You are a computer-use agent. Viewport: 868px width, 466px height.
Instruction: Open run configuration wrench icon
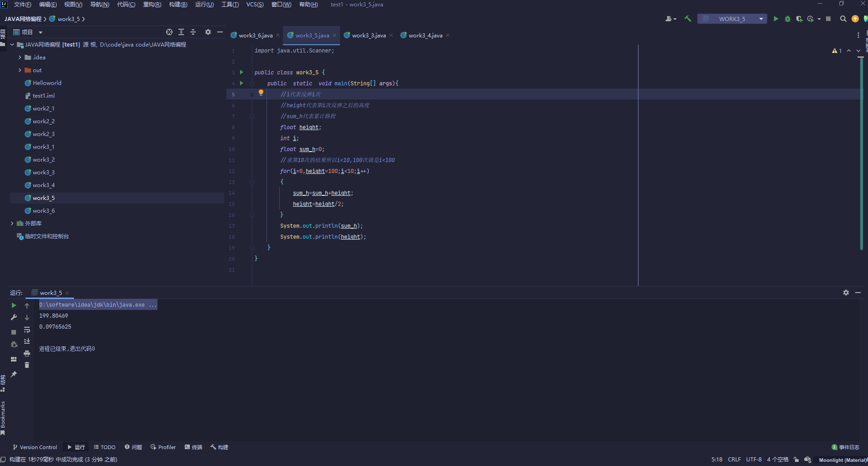coord(14,317)
